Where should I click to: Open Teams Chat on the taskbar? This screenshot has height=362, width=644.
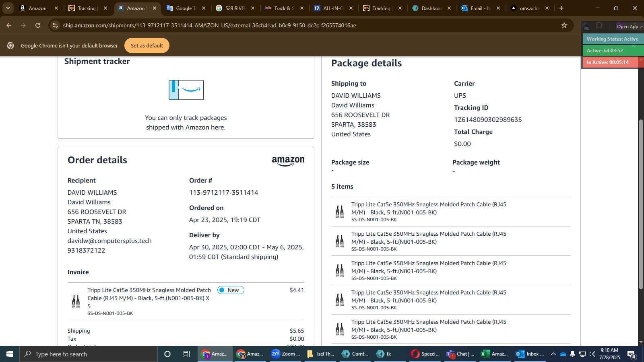click(x=460, y=354)
